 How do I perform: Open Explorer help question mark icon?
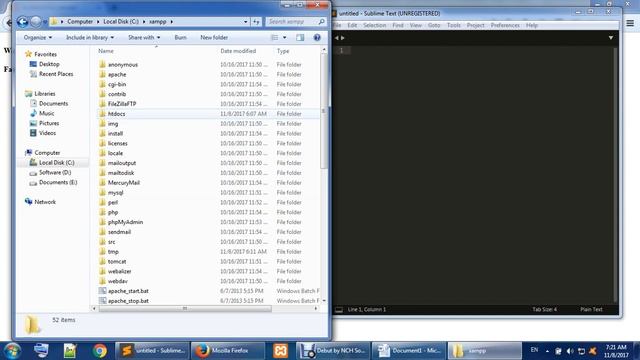(317, 38)
